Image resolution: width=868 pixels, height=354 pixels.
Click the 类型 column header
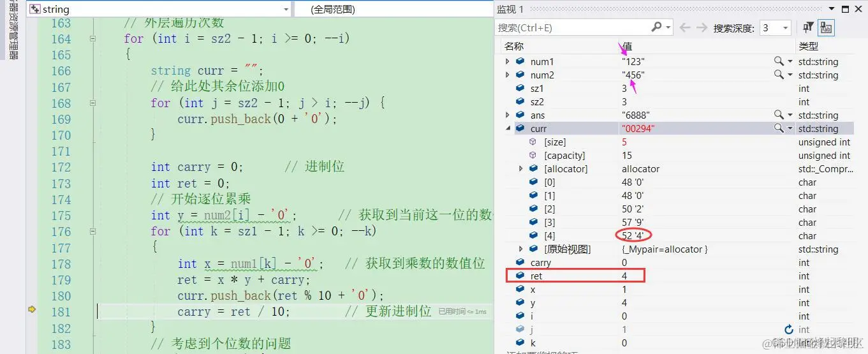pyautogui.click(x=808, y=47)
